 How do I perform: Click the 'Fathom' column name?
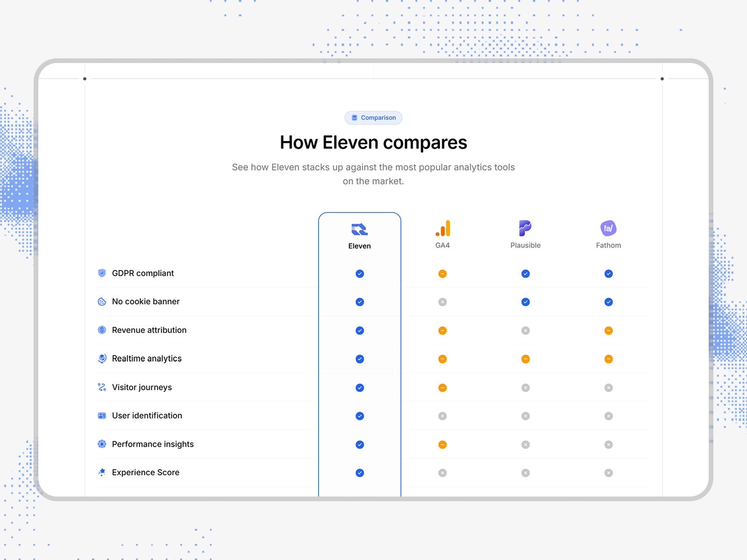click(x=608, y=245)
